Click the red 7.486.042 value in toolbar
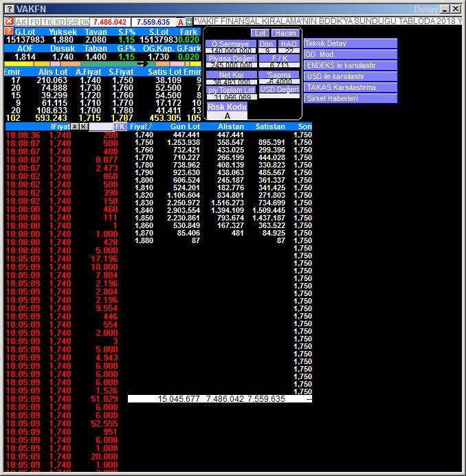This screenshot has width=466, height=476. (110, 22)
